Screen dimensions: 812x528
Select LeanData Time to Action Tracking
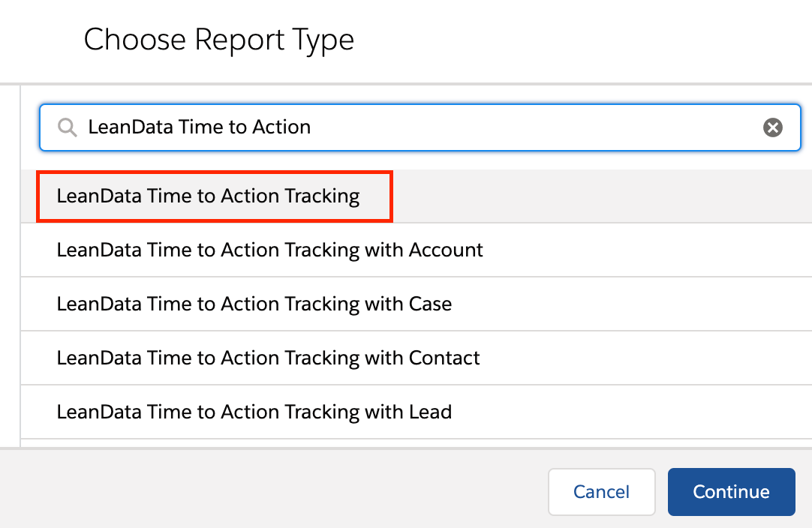[208, 196]
